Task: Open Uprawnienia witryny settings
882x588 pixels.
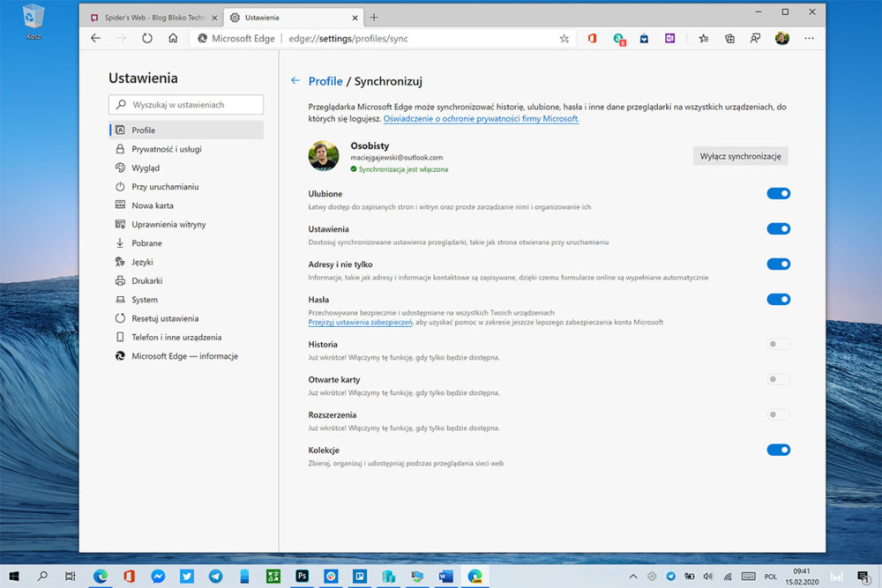Action: [x=186, y=224]
